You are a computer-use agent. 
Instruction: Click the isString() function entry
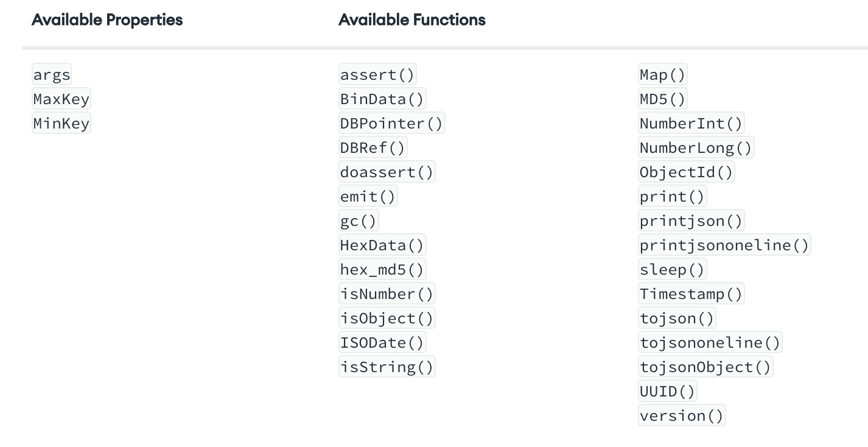pos(387,367)
